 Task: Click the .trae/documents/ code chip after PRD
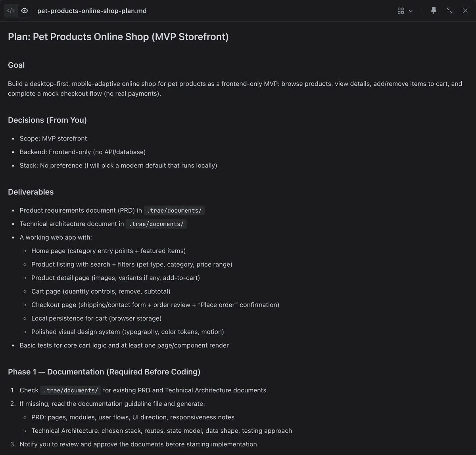pos(174,210)
